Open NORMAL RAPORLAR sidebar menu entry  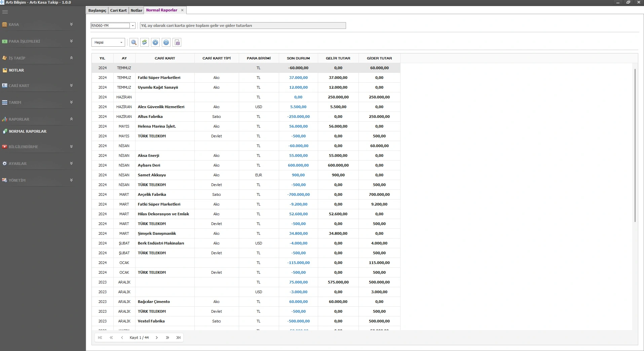28,131
